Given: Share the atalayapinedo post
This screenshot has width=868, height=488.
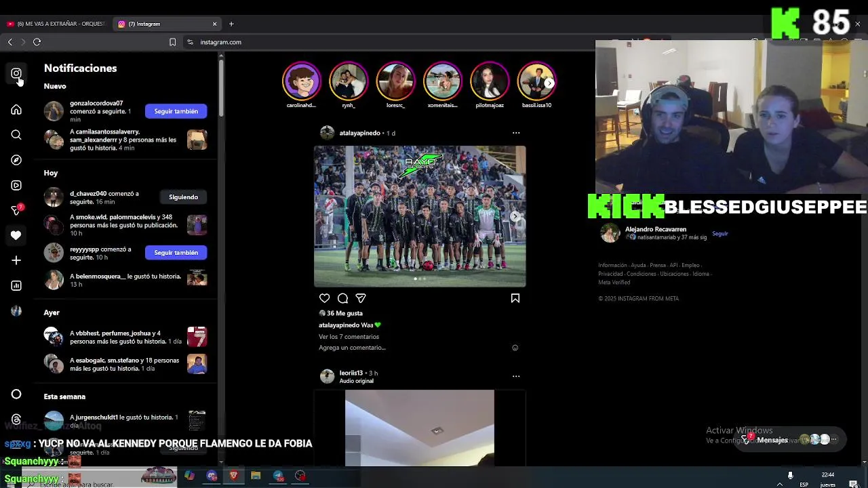Looking at the screenshot, I should 361,298.
